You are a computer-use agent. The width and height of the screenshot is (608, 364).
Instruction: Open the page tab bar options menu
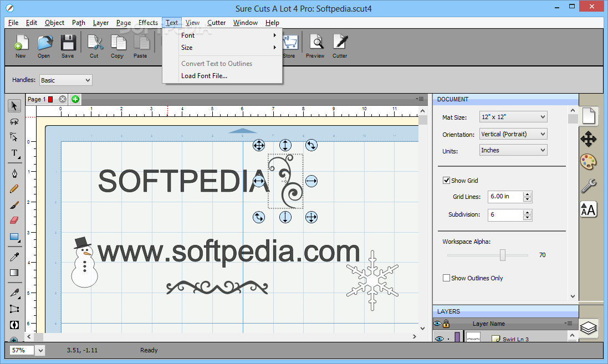(x=420, y=99)
